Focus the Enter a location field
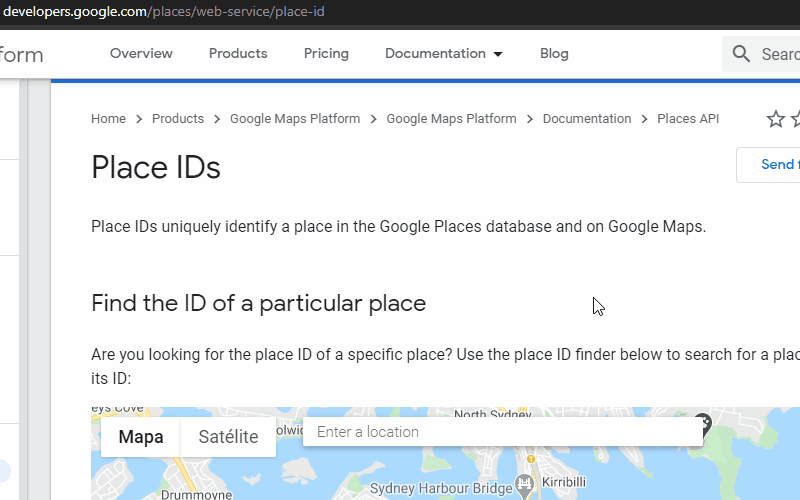 click(503, 432)
